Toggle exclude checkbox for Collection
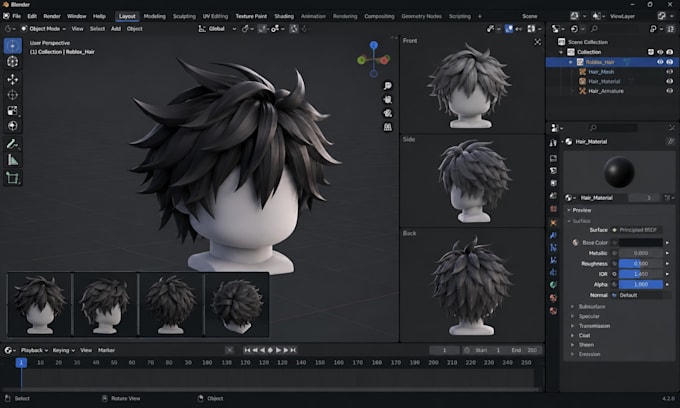The height and width of the screenshot is (408, 680). point(651,52)
